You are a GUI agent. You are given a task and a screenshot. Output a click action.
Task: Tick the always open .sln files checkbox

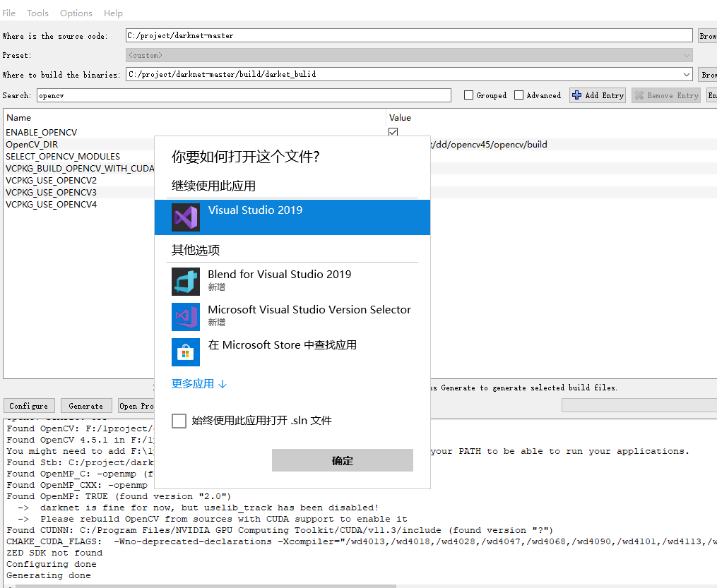click(179, 421)
